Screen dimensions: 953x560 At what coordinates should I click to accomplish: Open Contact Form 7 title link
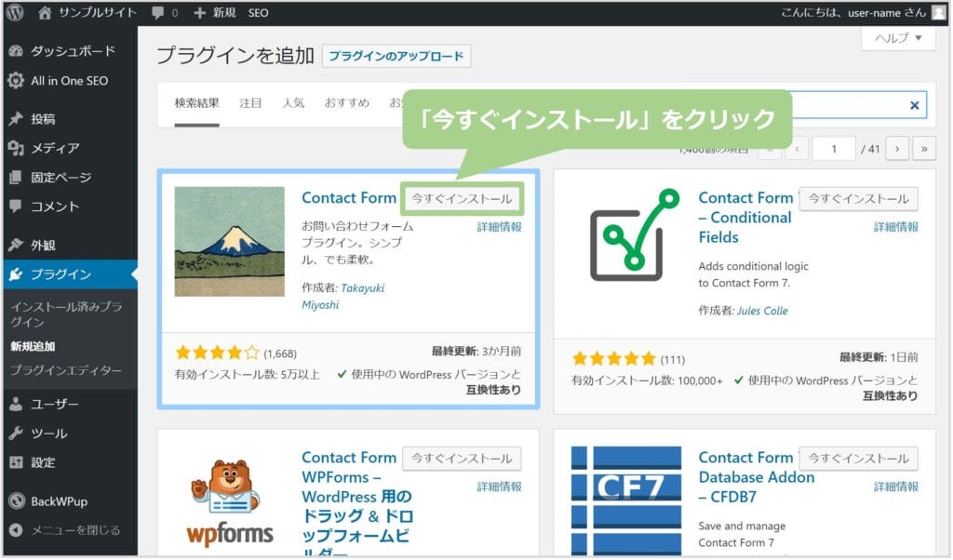pos(349,198)
